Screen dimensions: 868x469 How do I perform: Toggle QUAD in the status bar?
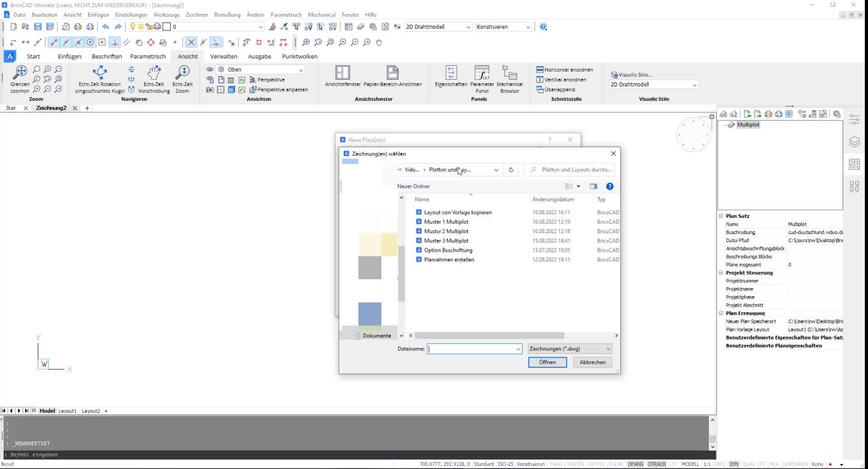tap(749, 464)
